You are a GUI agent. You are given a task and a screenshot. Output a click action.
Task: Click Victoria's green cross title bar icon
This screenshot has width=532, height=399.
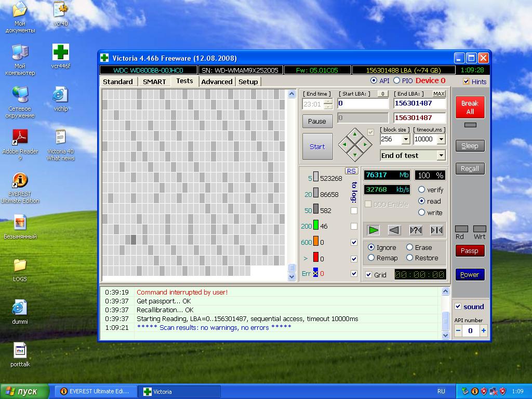pos(104,58)
